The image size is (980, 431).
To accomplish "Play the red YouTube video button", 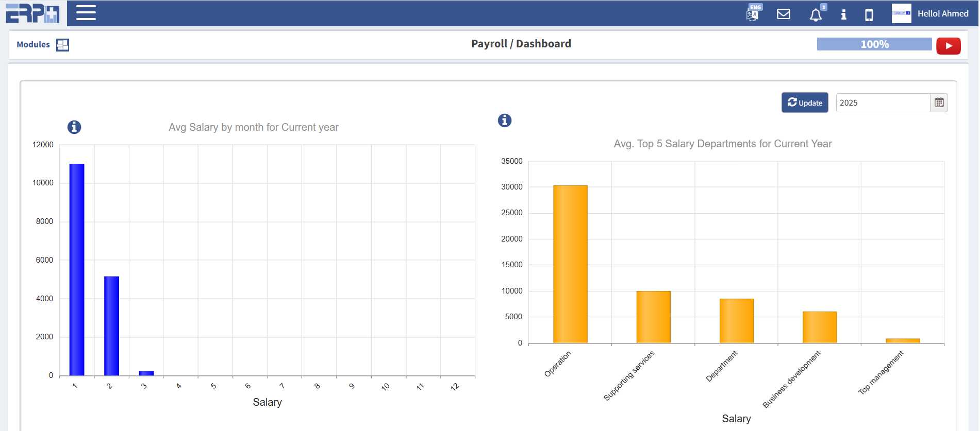I will (x=948, y=46).
